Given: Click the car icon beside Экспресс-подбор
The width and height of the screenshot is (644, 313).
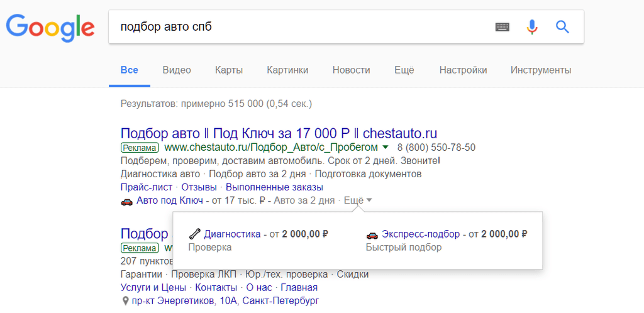Looking at the screenshot, I should coord(372,234).
